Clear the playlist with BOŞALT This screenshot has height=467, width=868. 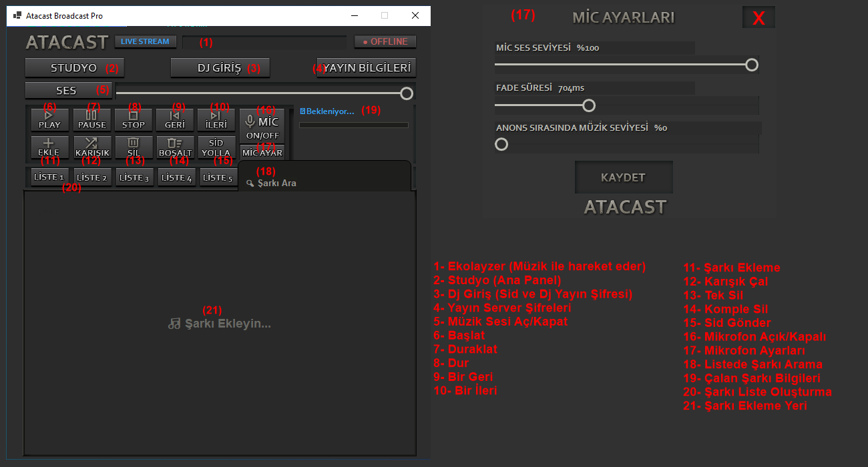(x=174, y=147)
